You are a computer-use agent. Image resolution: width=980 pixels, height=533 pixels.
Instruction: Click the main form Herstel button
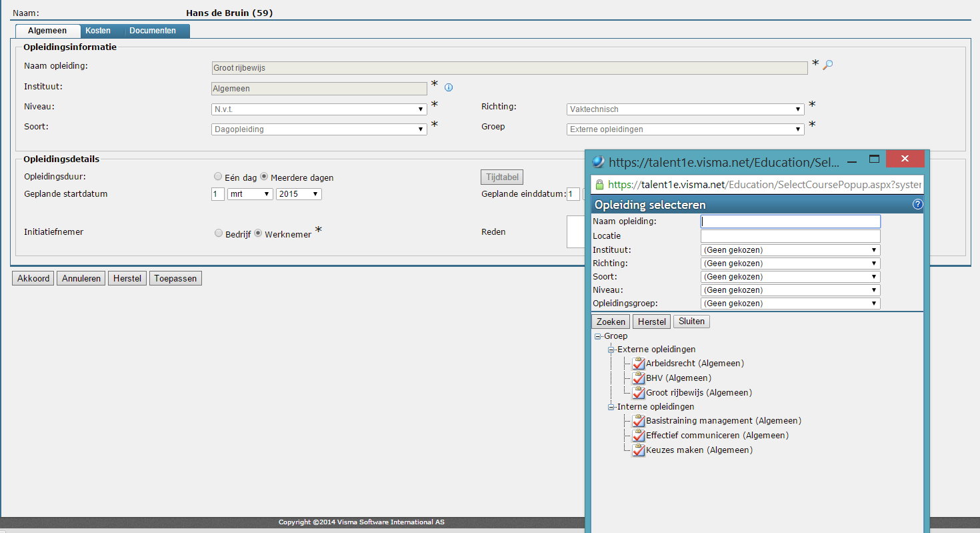(x=127, y=278)
